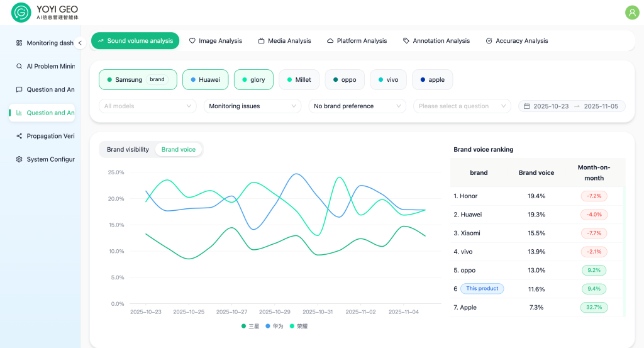644x348 pixels.
Task: Open System Configuration gear icon
Action: pos(19,159)
